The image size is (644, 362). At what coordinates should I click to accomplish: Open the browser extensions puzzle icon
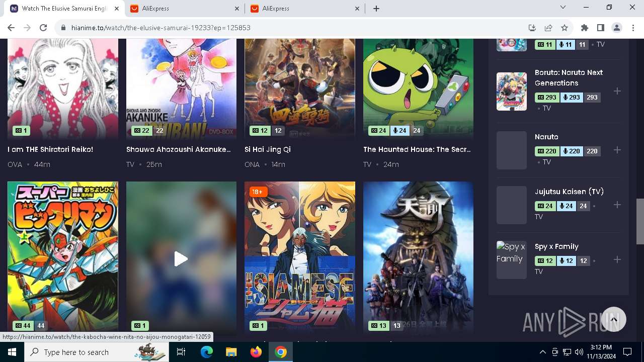(584, 28)
